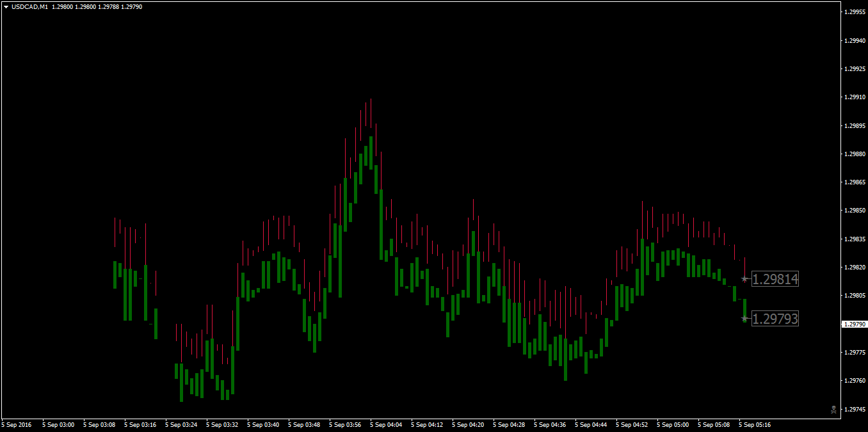Click the highlighted 1.29790 current price marker on axis
This screenshot has height=432, width=868.
(x=855, y=324)
